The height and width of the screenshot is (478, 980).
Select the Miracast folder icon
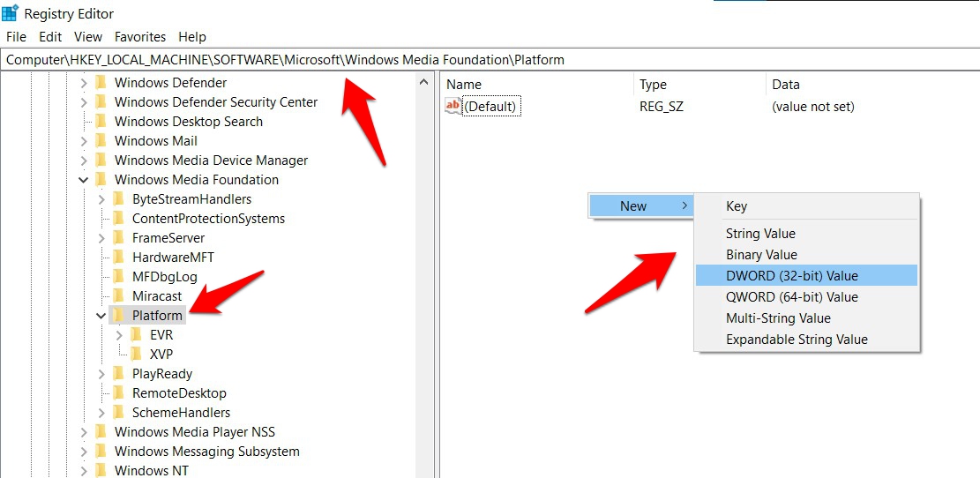coord(118,296)
